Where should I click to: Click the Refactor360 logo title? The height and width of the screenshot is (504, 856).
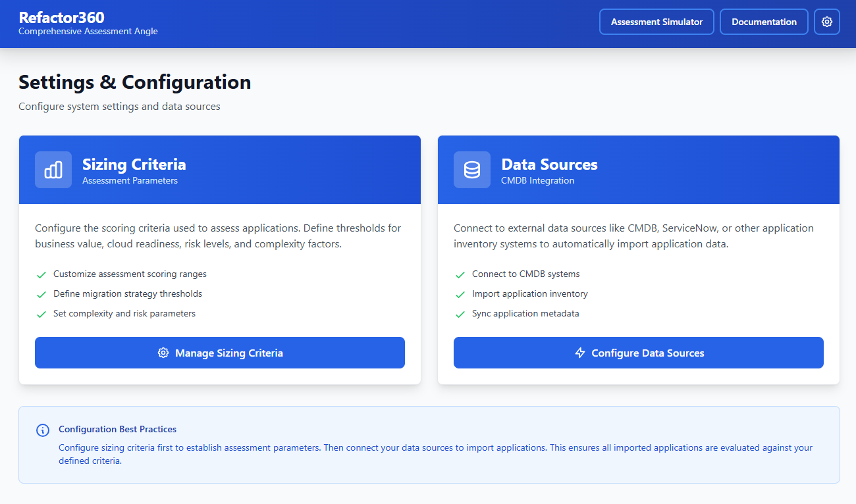coord(61,18)
